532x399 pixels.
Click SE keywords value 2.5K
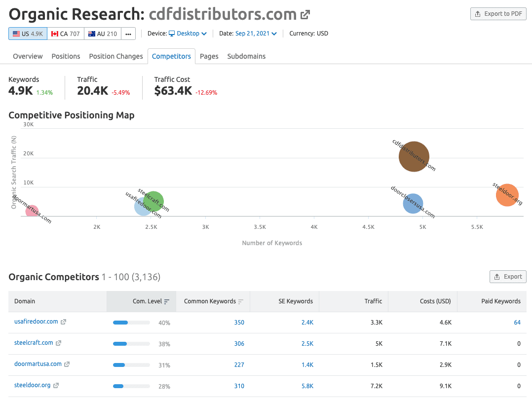(307, 344)
